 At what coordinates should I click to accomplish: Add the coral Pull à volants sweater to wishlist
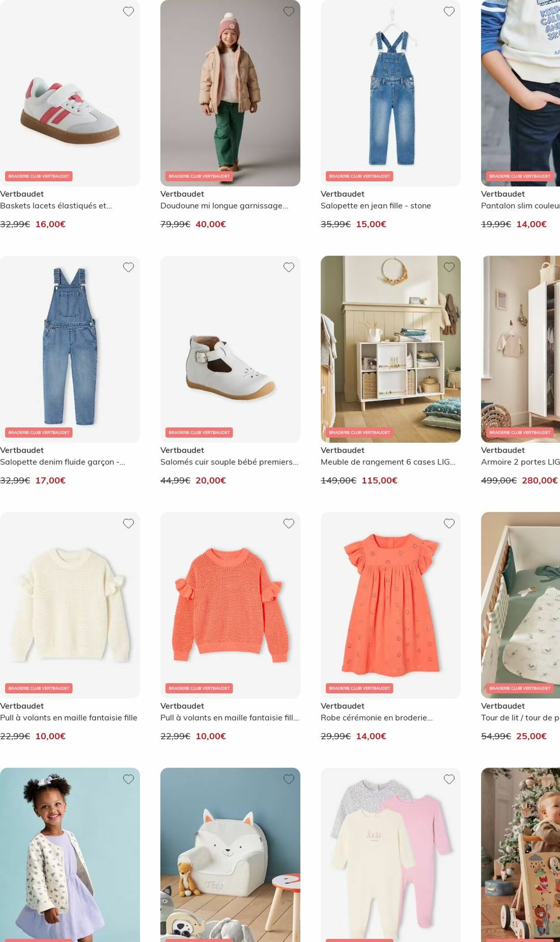click(289, 523)
